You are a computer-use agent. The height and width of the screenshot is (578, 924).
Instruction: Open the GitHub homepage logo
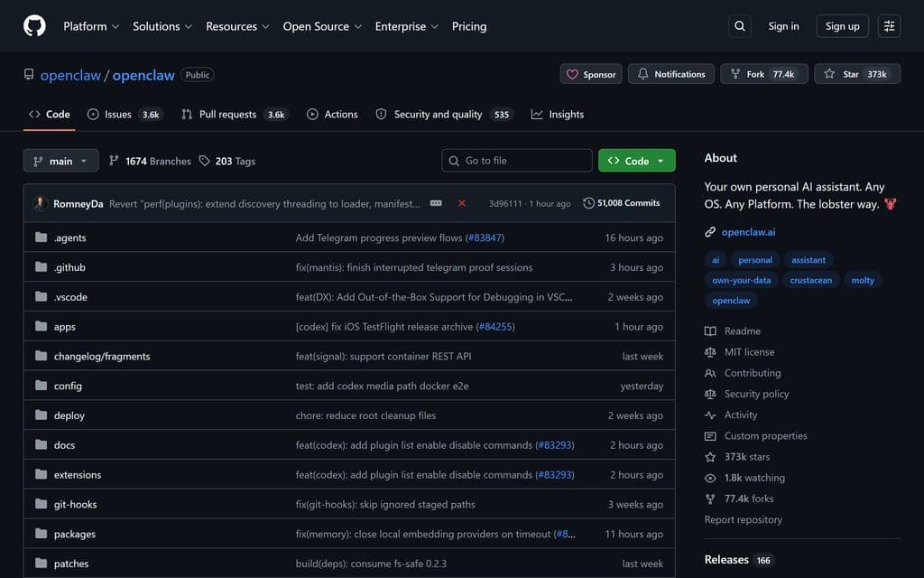coord(34,26)
